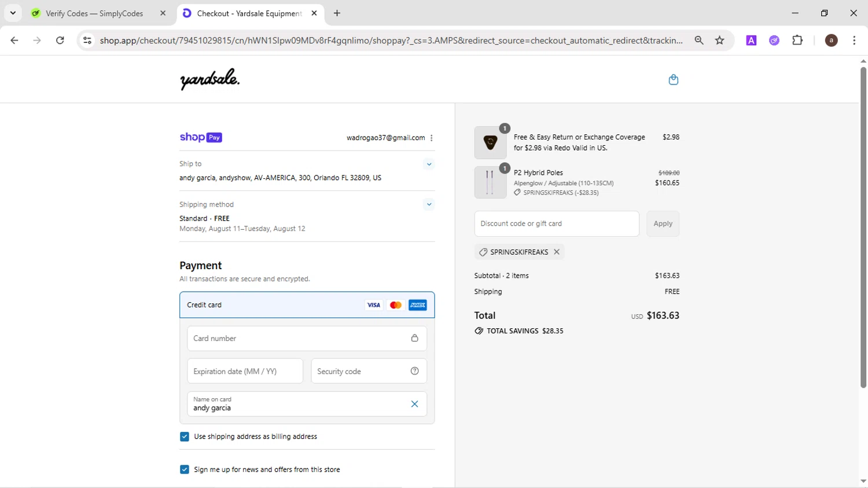Go back to previous page

point(14,41)
